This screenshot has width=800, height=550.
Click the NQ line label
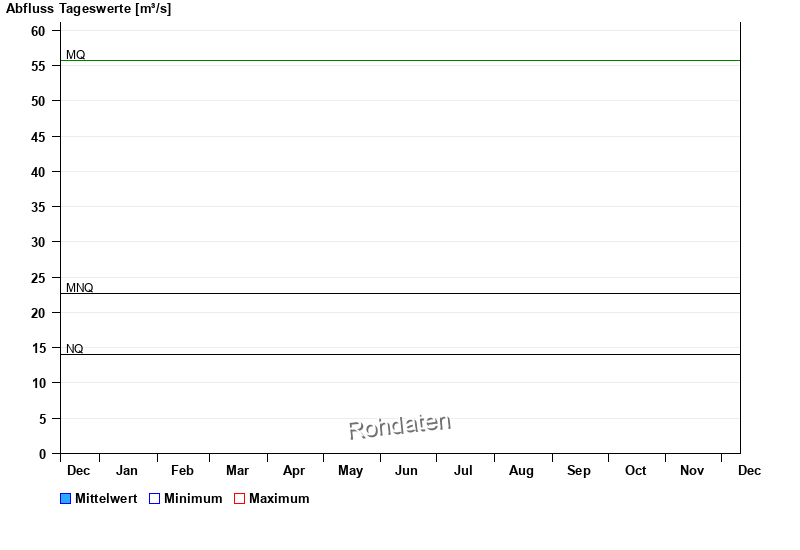coord(75,349)
